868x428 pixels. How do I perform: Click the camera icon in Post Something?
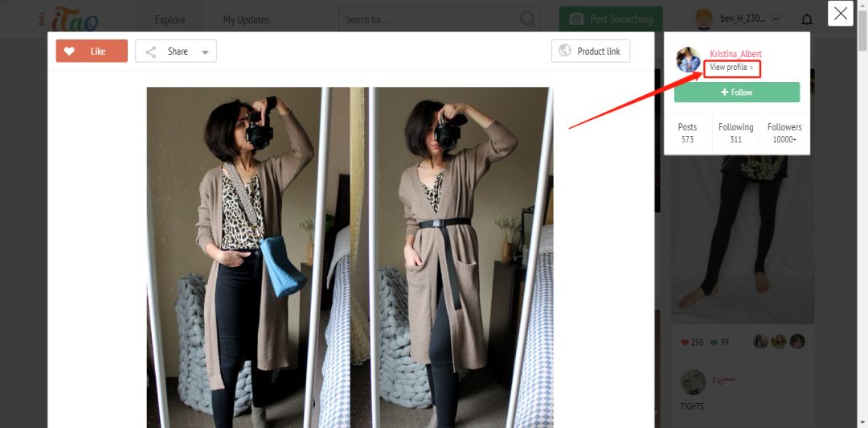(576, 19)
